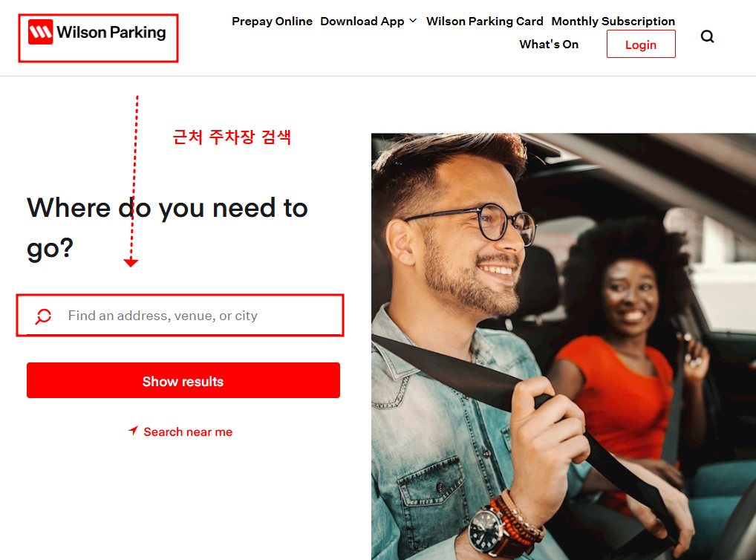The image size is (756, 560).
Task: Click the red Korean annotation text
Action: [232, 137]
